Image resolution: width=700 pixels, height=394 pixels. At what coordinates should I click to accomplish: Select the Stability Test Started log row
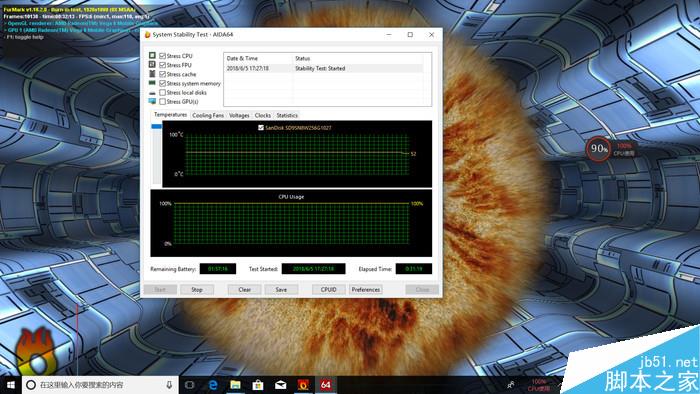(x=324, y=68)
